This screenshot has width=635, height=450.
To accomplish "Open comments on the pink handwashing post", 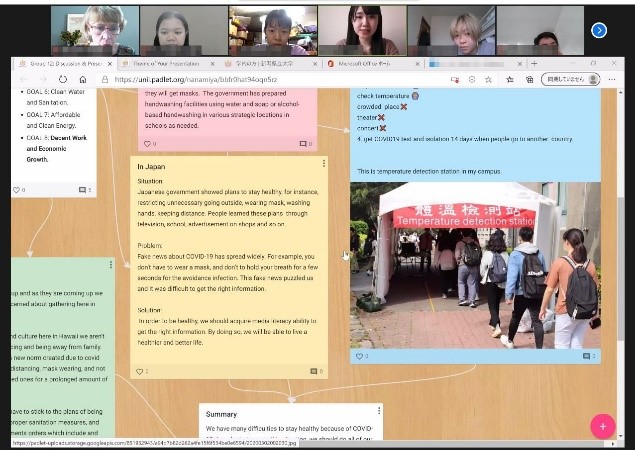I will pos(304,144).
